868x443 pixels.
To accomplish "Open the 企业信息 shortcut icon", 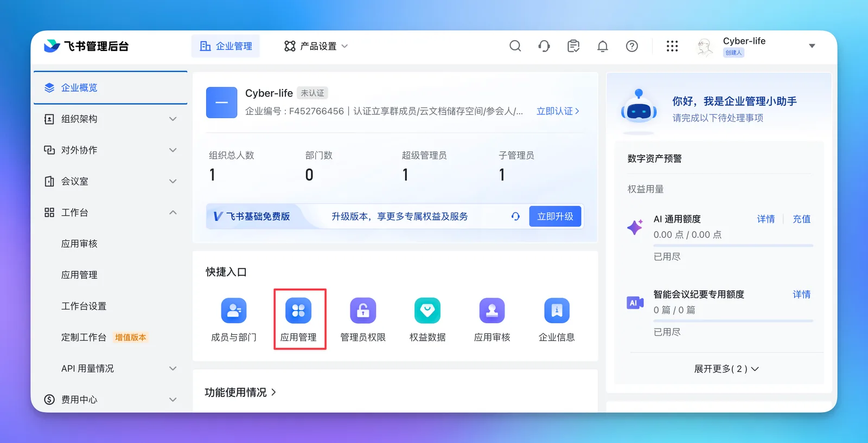I will click(557, 311).
